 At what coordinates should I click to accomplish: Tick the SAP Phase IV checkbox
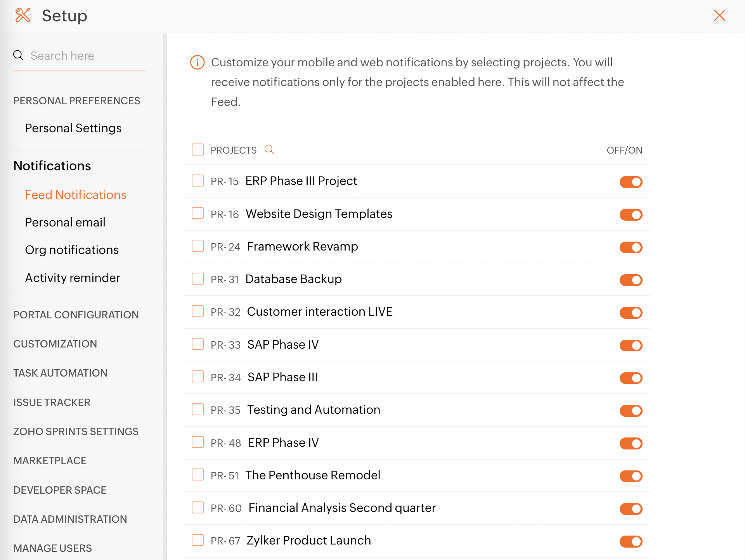(x=198, y=344)
